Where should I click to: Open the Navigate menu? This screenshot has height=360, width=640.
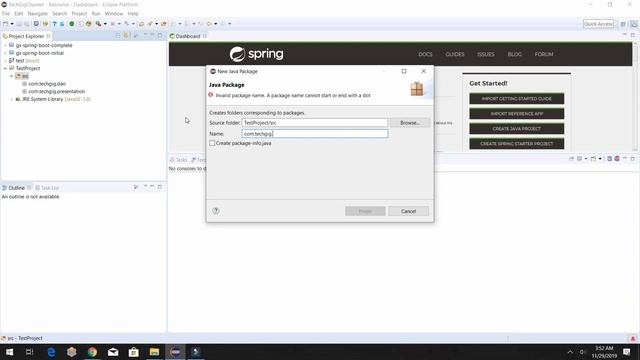pos(38,13)
